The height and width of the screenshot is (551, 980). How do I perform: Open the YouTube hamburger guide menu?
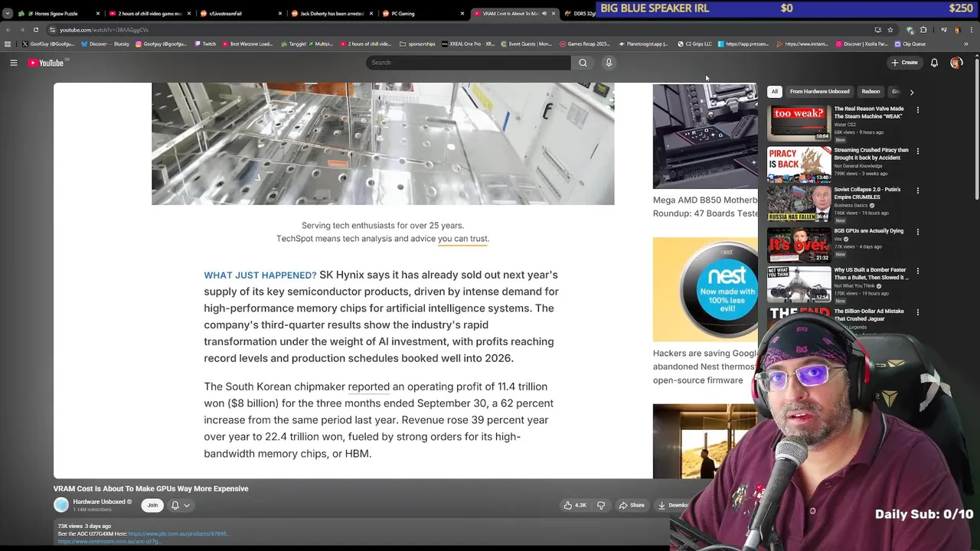tap(14, 63)
